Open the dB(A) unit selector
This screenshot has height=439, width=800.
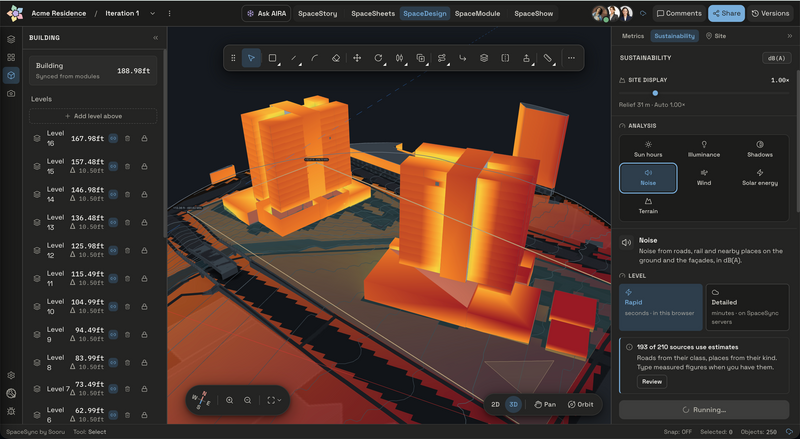coord(777,58)
